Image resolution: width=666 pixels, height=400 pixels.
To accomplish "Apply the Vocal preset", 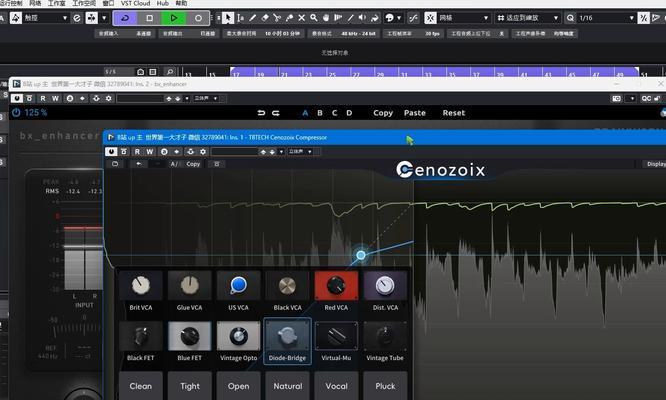I will pyautogui.click(x=336, y=386).
